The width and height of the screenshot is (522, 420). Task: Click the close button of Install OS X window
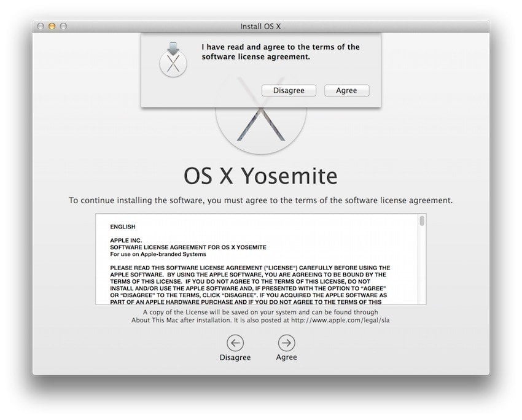(41, 26)
